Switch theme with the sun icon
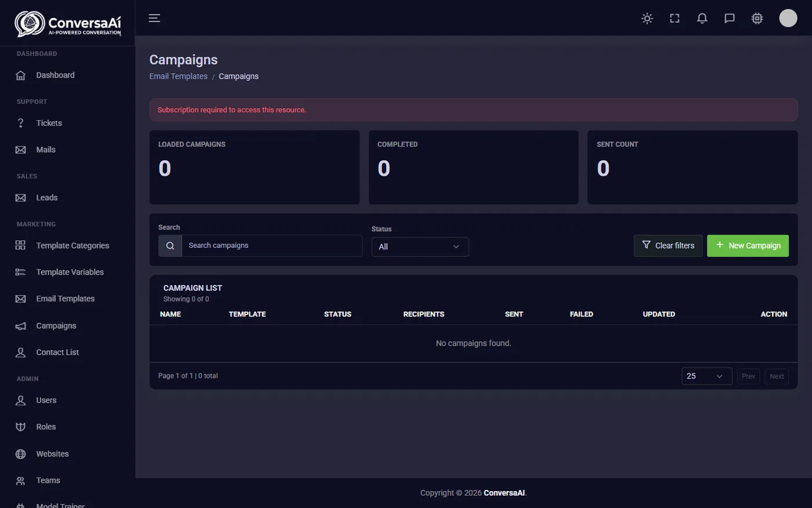 point(647,18)
